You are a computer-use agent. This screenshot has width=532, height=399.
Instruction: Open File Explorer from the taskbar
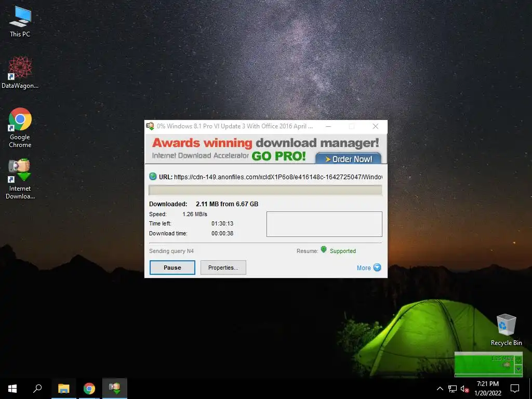(63, 389)
